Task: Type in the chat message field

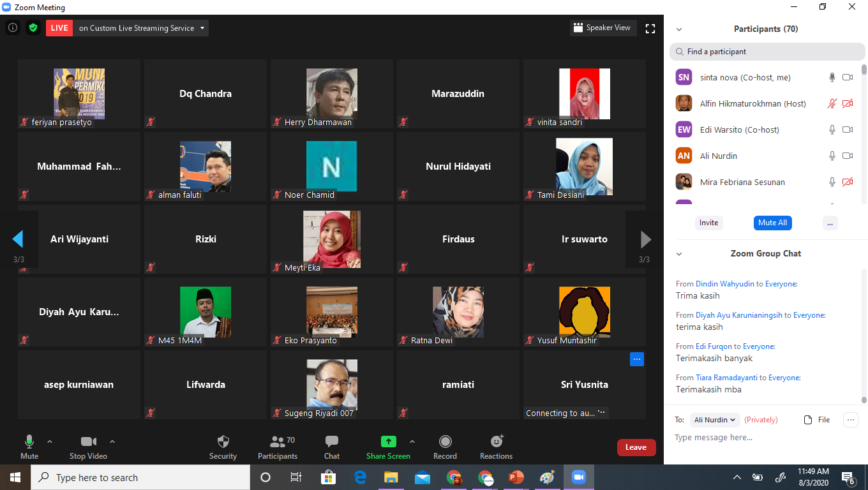Action: (759, 438)
